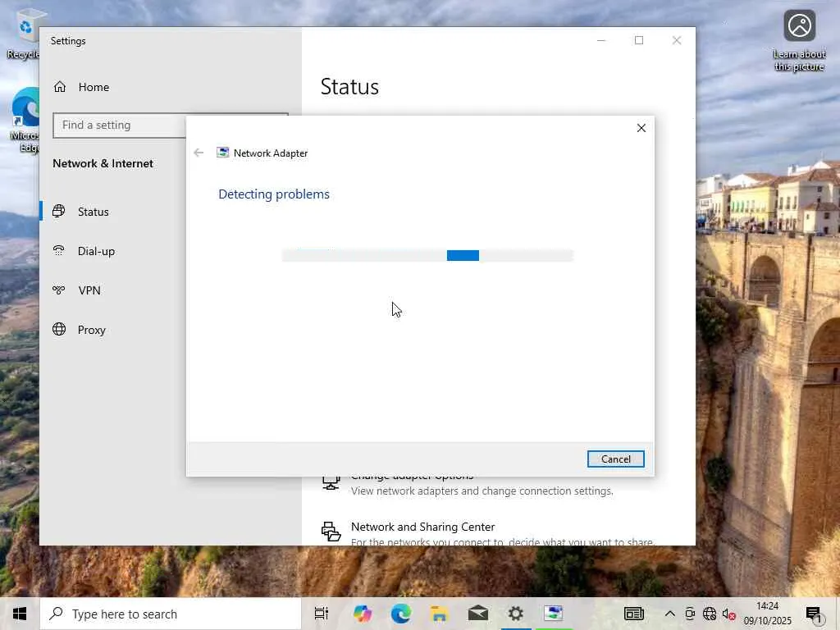Click the Network Adapter title icon
Image resolution: width=840 pixels, height=630 pixels.
pos(222,153)
